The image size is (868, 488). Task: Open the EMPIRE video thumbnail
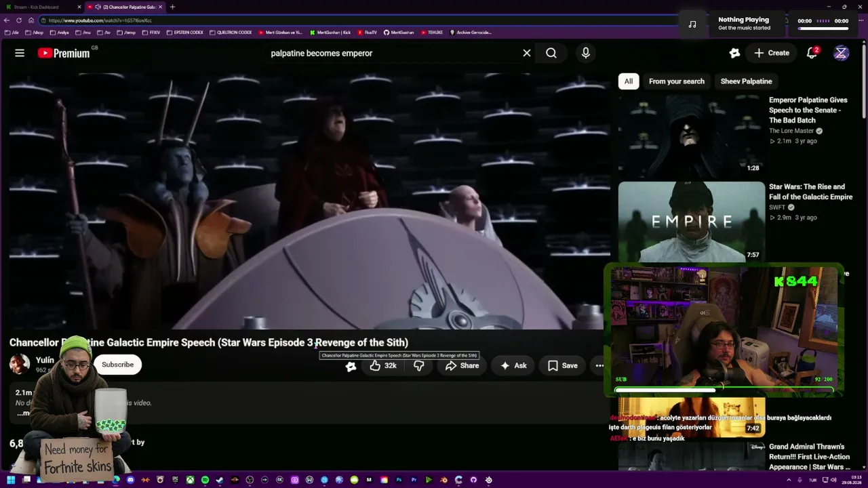(691, 222)
